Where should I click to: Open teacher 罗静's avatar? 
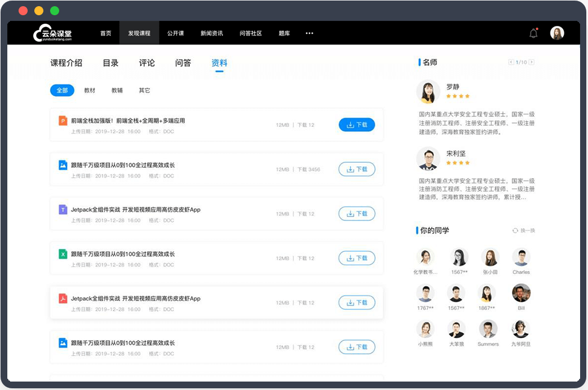pos(428,91)
